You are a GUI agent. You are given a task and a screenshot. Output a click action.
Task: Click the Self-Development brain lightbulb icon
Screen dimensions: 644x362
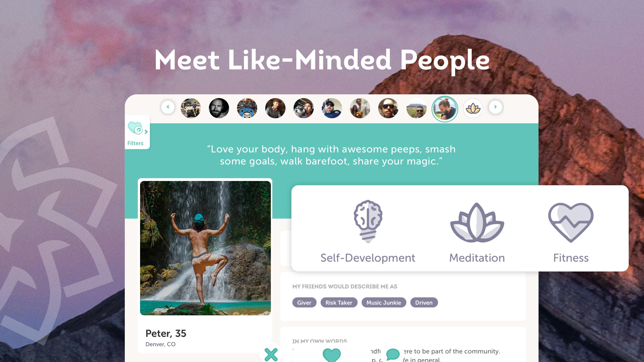click(368, 221)
